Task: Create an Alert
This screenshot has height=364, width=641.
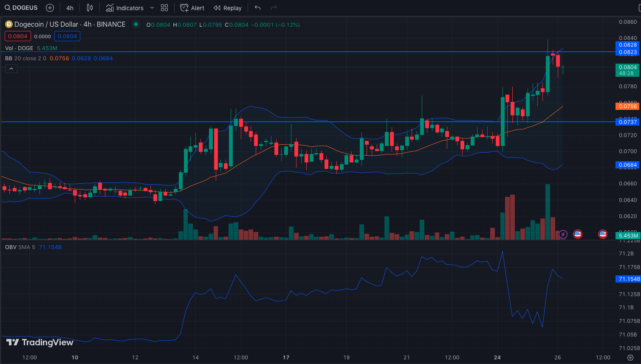Action: 192,8
